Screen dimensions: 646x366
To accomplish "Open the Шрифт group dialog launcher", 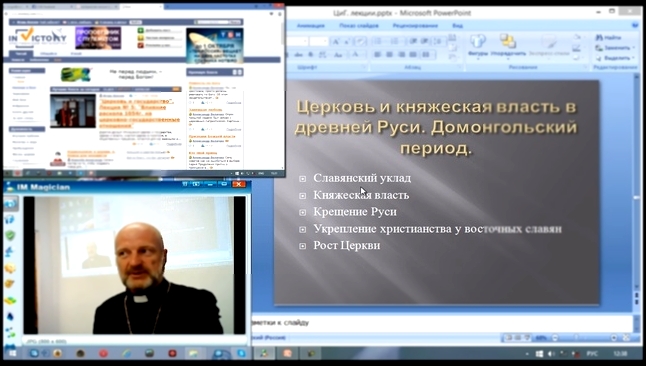I will (364, 67).
